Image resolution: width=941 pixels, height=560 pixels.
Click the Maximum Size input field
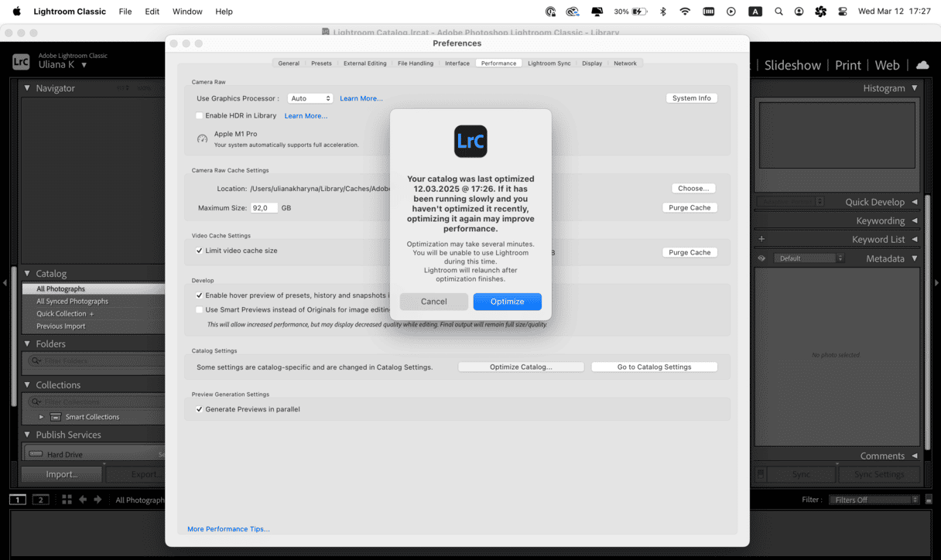pyautogui.click(x=264, y=208)
